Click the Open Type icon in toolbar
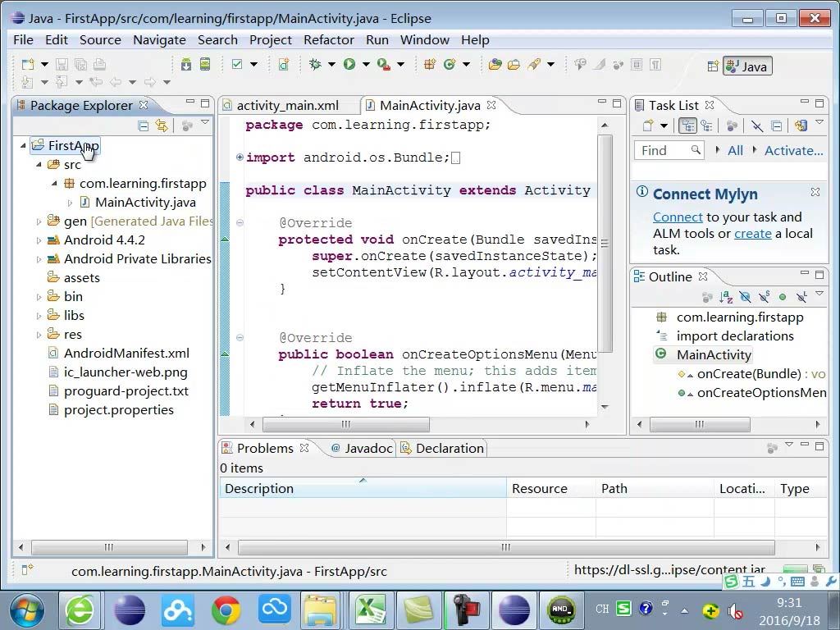This screenshot has width=840, height=630. click(x=495, y=65)
